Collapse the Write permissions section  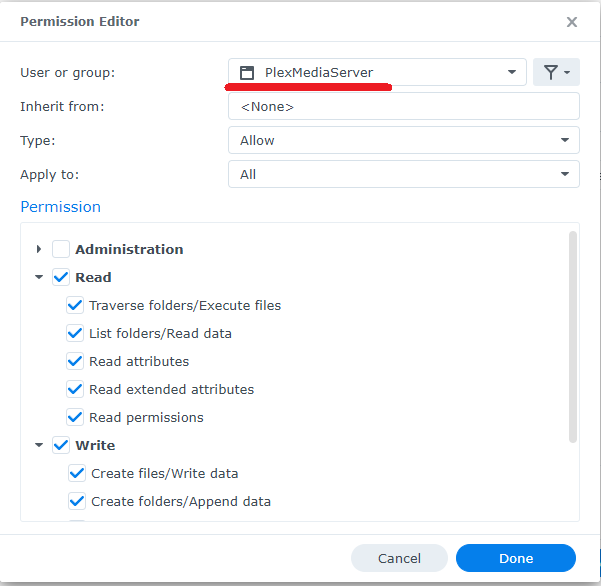tap(39, 445)
